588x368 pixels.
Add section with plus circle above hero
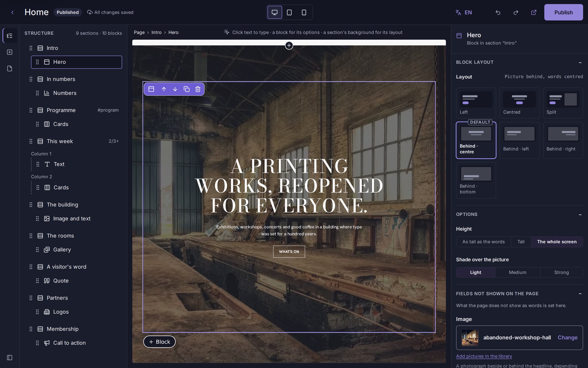point(289,46)
